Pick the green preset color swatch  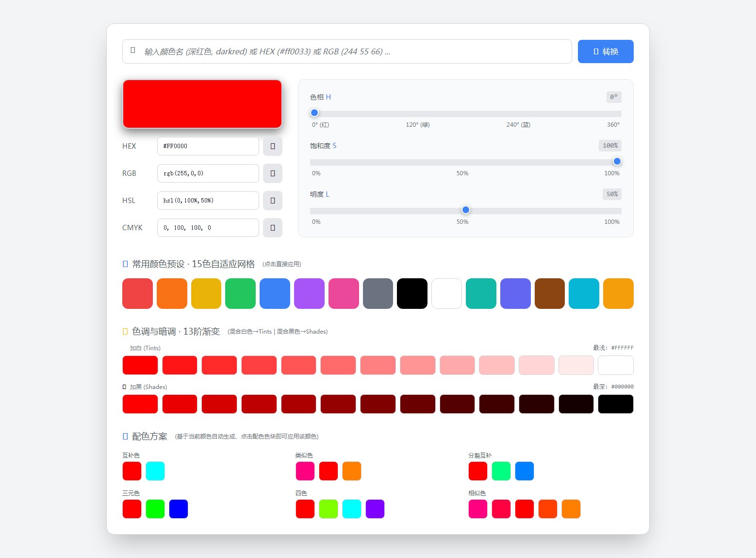(240, 293)
